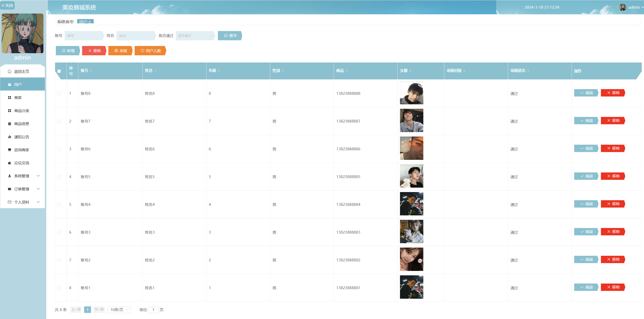This screenshot has height=319, width=644.
Task: Switch to the 系统首页 tab
Action: [x=65, y=22]
